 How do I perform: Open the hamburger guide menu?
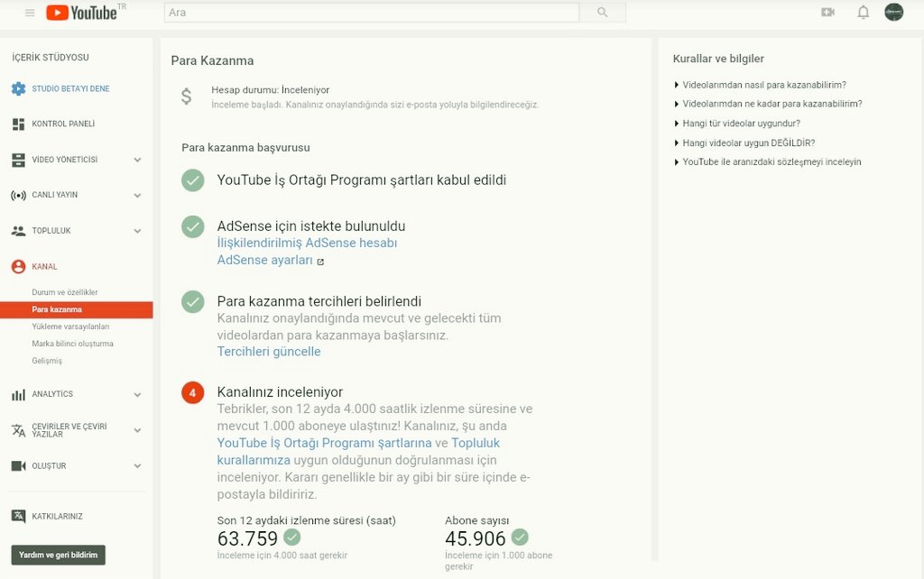30,13
